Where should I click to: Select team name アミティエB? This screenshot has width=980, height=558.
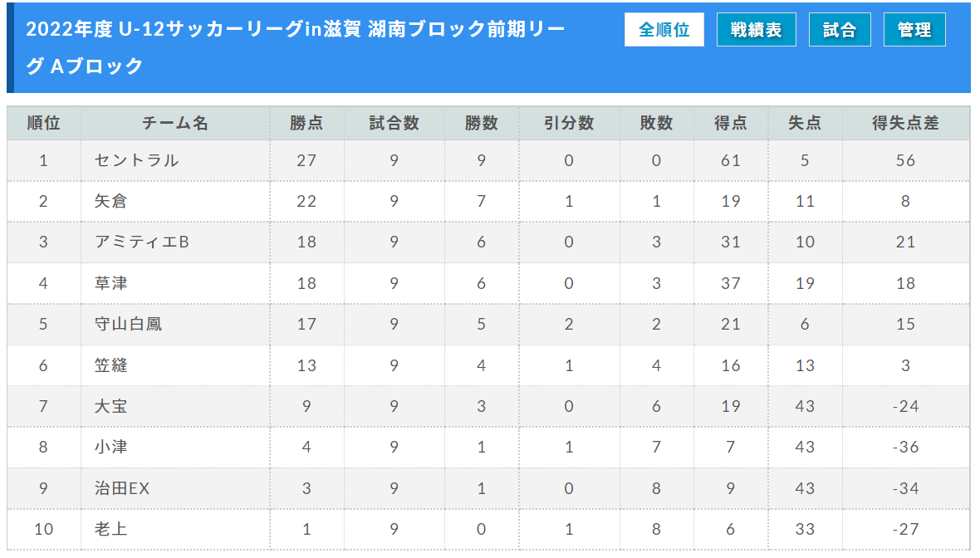tap(142, 242)
